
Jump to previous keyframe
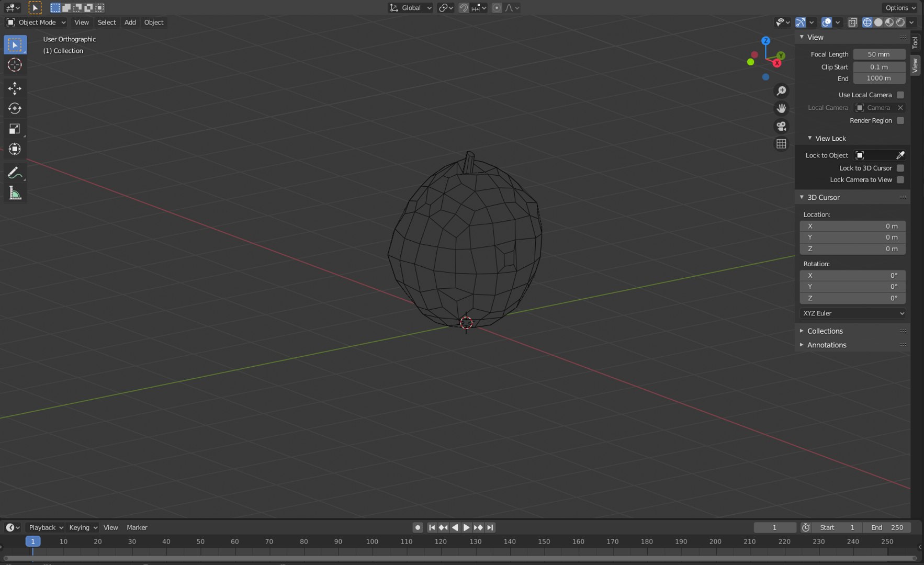pyautogui.click(x=443, y=527)
